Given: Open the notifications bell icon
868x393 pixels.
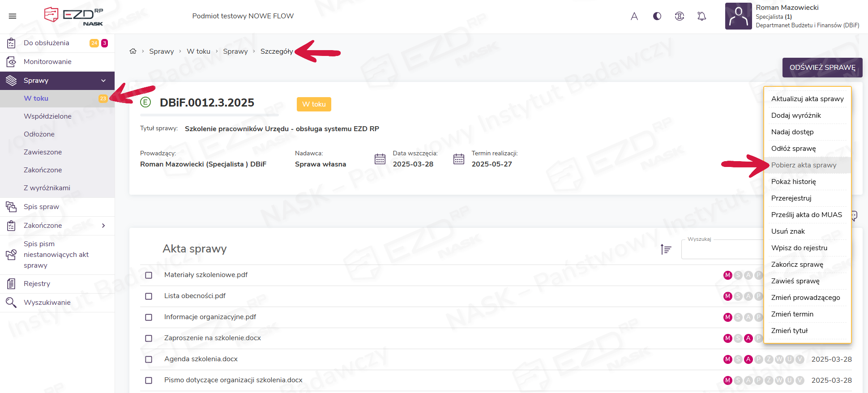Looking at the screenshot, I should [x=701, y=17].
